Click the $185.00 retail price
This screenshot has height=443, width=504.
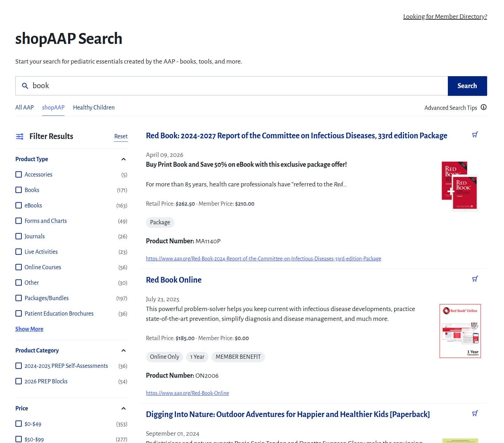point(185,338)
